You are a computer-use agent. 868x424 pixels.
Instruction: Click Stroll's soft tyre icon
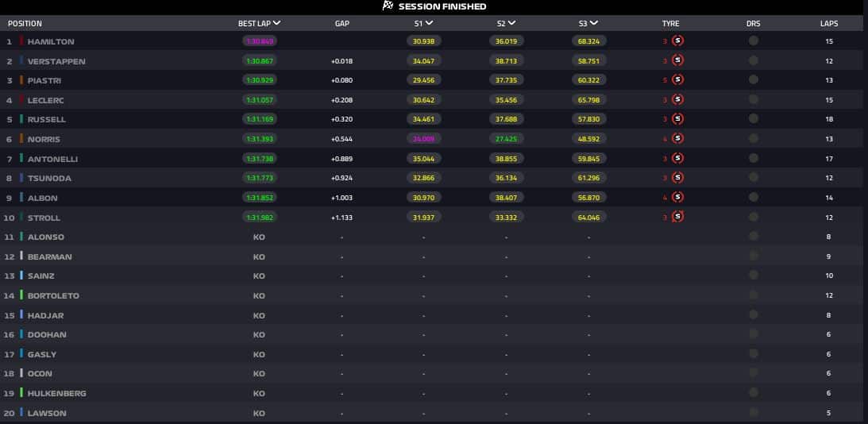tap(677, 217)
